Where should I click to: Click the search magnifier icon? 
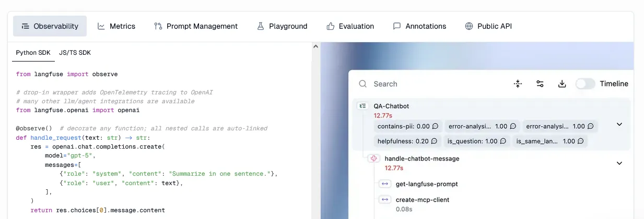362,84
